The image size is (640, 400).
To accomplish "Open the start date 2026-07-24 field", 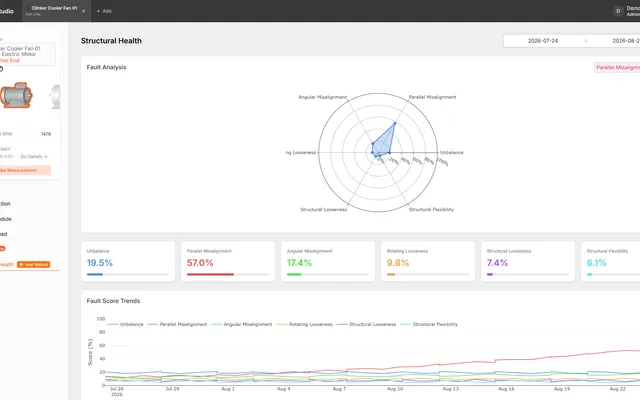I will click(542, 41).
